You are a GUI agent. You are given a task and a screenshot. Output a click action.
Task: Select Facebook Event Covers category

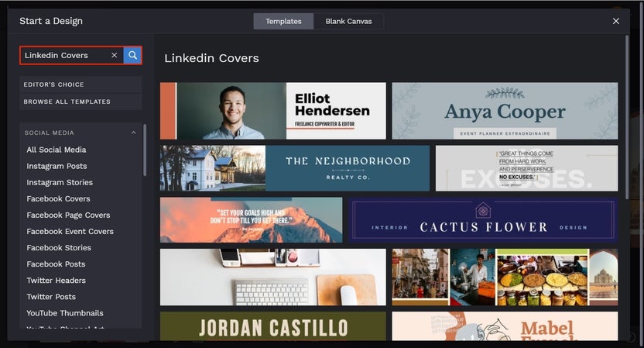pyautogui.click(x=70, y=232)
